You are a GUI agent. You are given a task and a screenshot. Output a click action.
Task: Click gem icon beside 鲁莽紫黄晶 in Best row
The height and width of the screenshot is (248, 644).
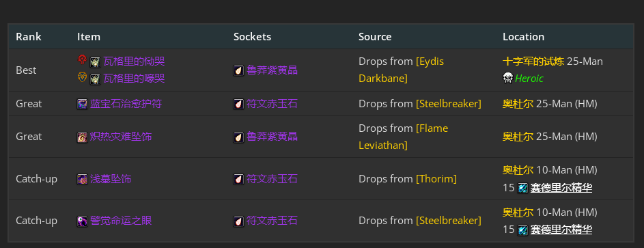(x=238, y=70)
